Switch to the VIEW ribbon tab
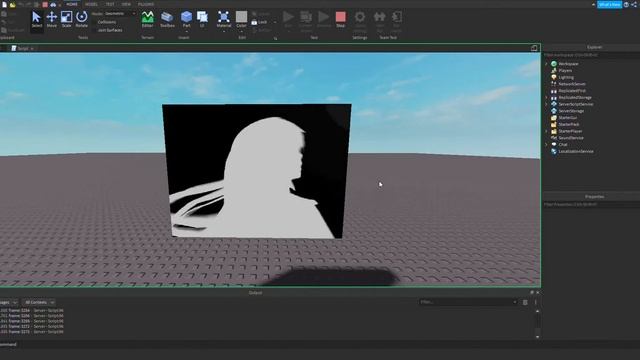This screenshot has height=360, width=640. [126, 4]
